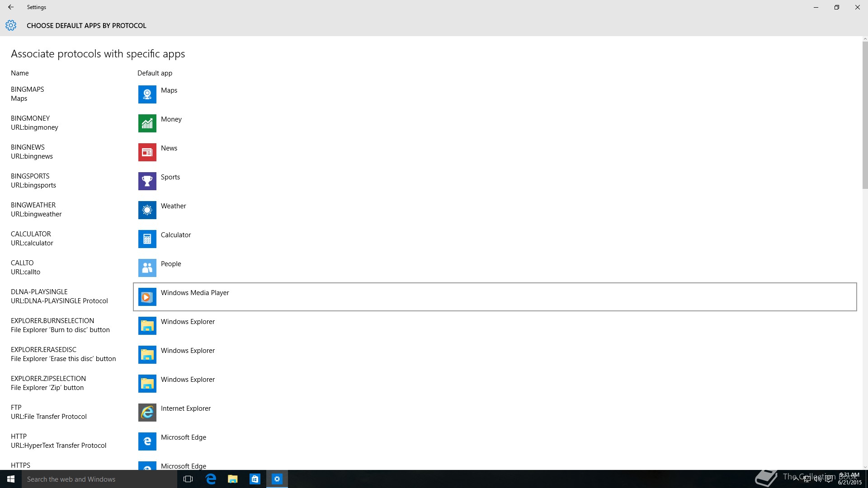Screen dimensions: 868x488
Task: Click Microsoft Edge label for HTTPS
Action: pyautogui.click(x=184, y=466)
